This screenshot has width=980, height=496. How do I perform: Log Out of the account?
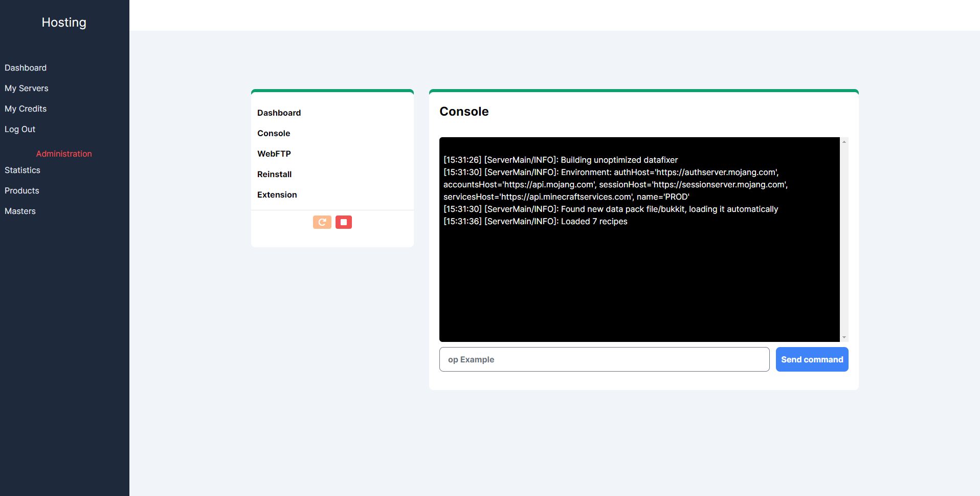click(20, 129)
